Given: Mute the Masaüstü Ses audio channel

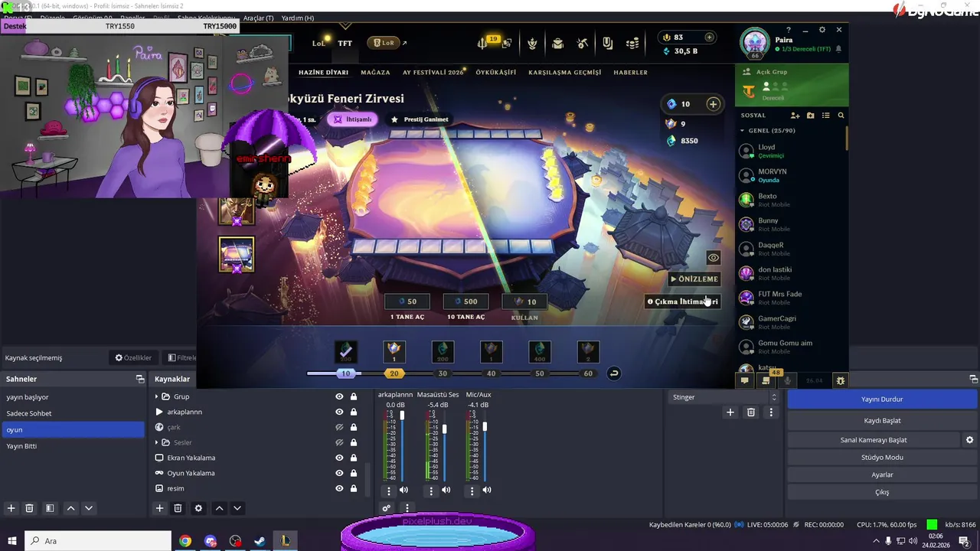Looking at the screenshot, I should pos(446,491).
